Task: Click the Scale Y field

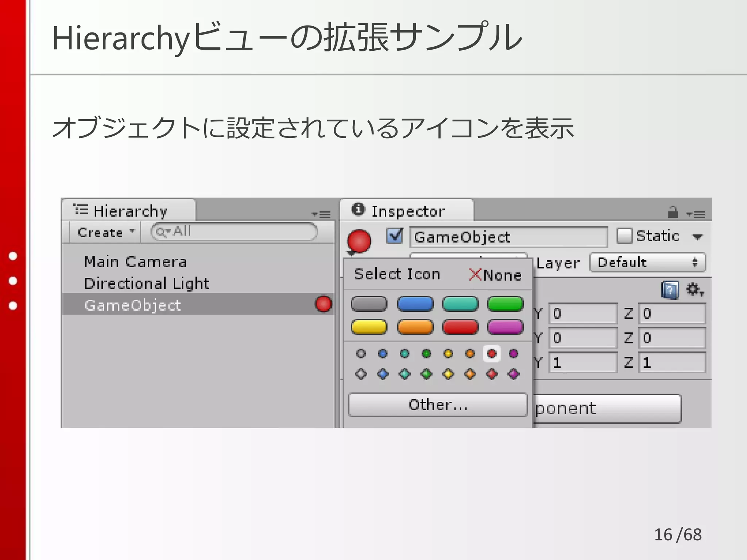Action: [x=583, y=362]
